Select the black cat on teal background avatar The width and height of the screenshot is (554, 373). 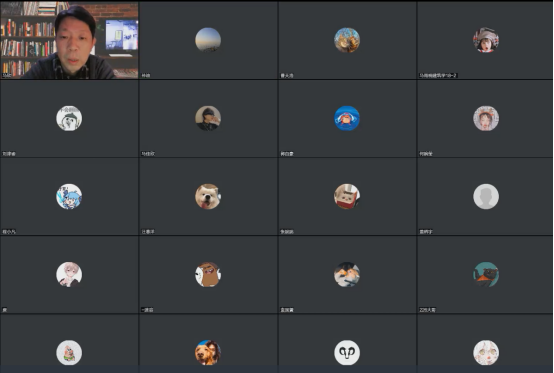[x=486, y=274]
